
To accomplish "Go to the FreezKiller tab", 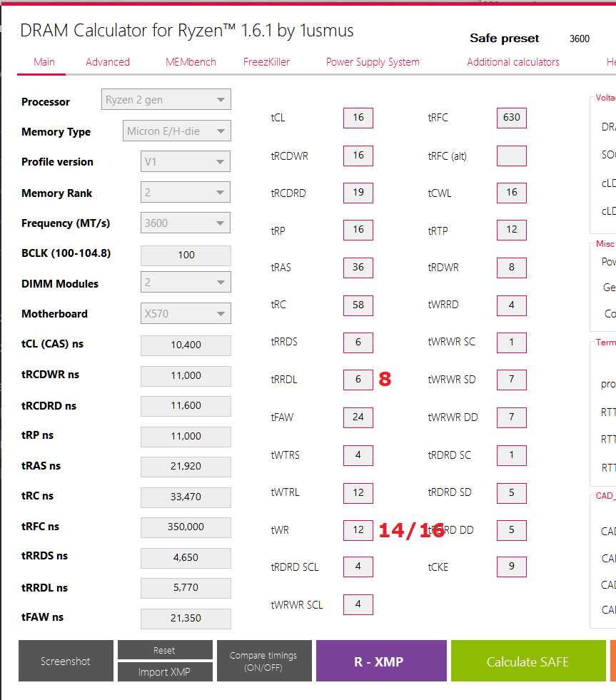I will tap(266, 62).
